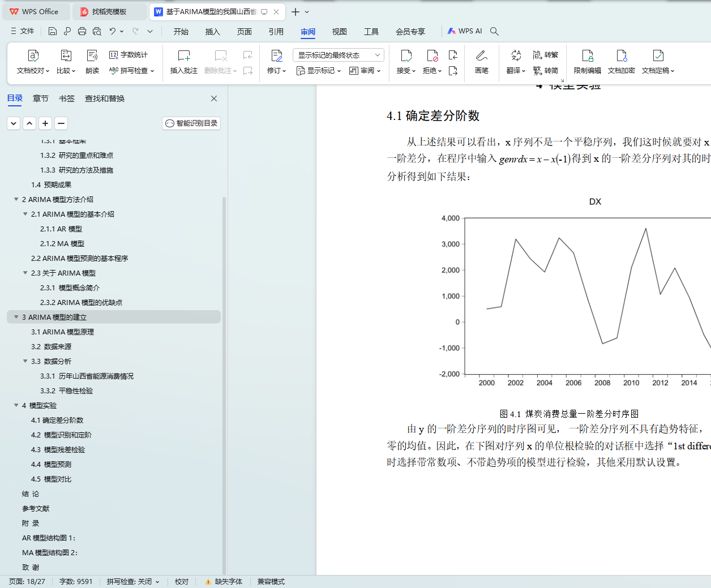Click 页面: 18/27 in status bar
711x588 pixels.
pyautogui.click(x=27, y=582)
